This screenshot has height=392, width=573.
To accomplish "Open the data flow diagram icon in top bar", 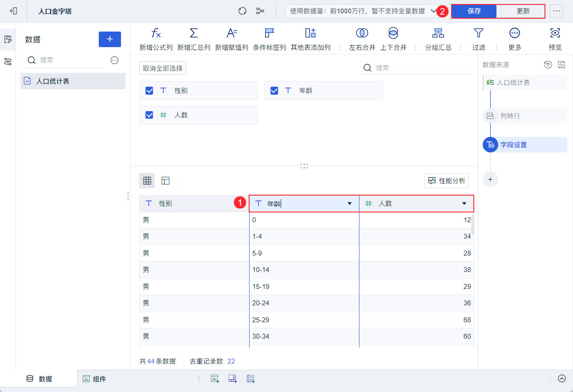I will pyautogui.click(x=260, y=11).
